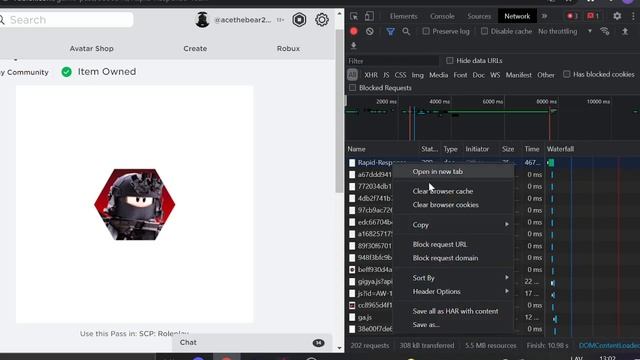
Task: Check Has blocked cookies option
Action: (x=567, y=74)
